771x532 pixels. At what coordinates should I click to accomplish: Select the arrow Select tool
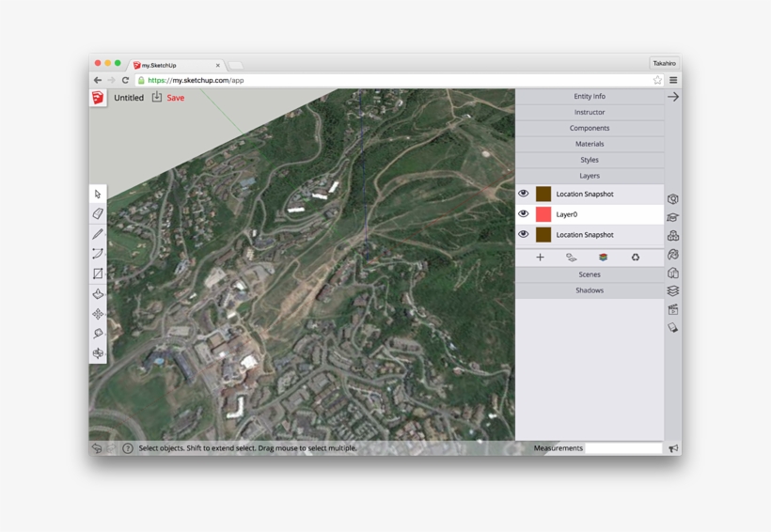click(x=98, y=194)
